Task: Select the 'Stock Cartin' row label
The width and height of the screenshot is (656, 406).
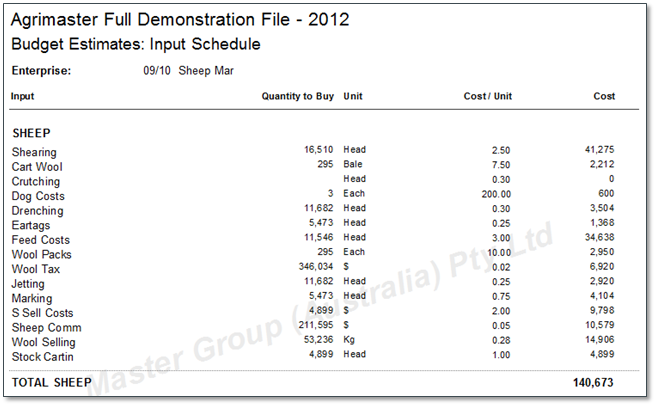Action: click(42, 357)
